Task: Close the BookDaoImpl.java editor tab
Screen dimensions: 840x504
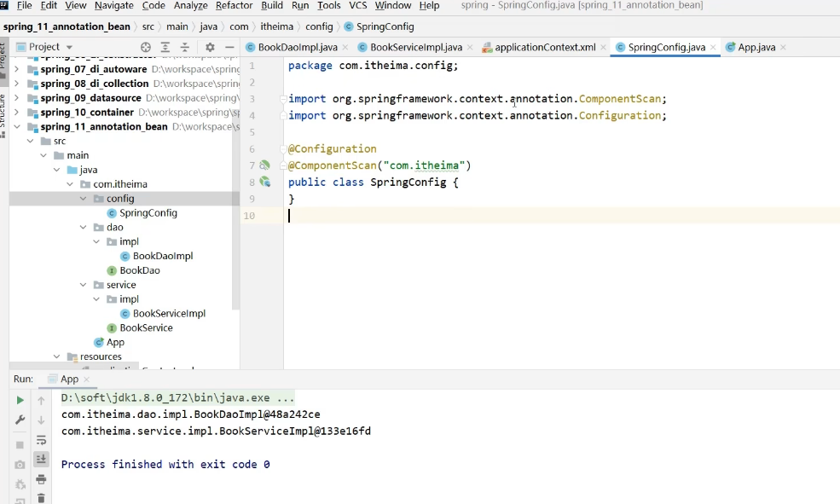Action: pos(346,47)
